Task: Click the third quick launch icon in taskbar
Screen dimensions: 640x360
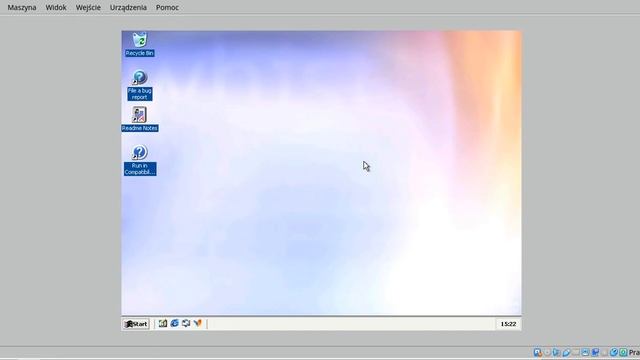Action: pos(186,324)
